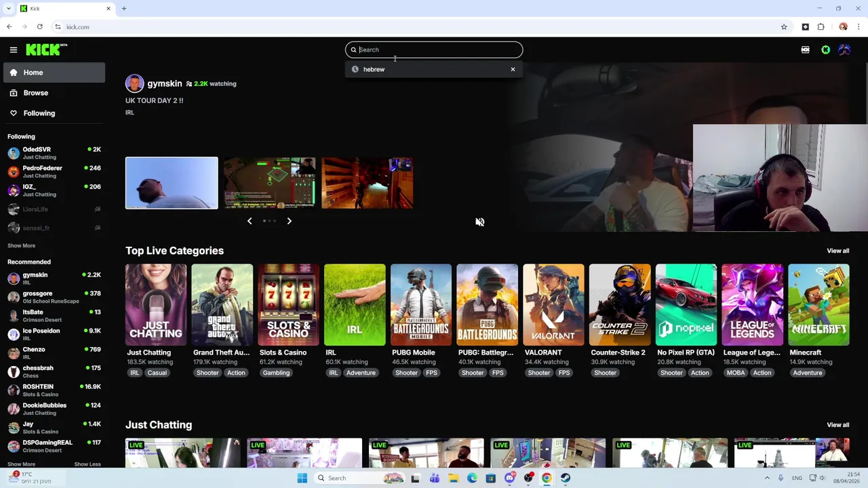The height and width of the screenshot is (488, 868).
Task: Select the second carousel thumbnail
Action: 270,183
